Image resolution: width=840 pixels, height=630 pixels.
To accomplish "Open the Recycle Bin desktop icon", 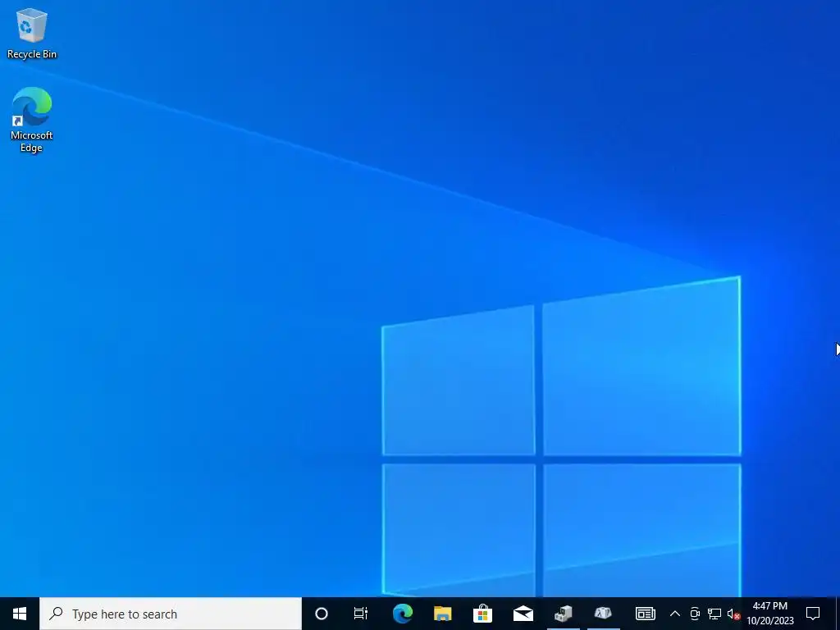I will 32,33.
